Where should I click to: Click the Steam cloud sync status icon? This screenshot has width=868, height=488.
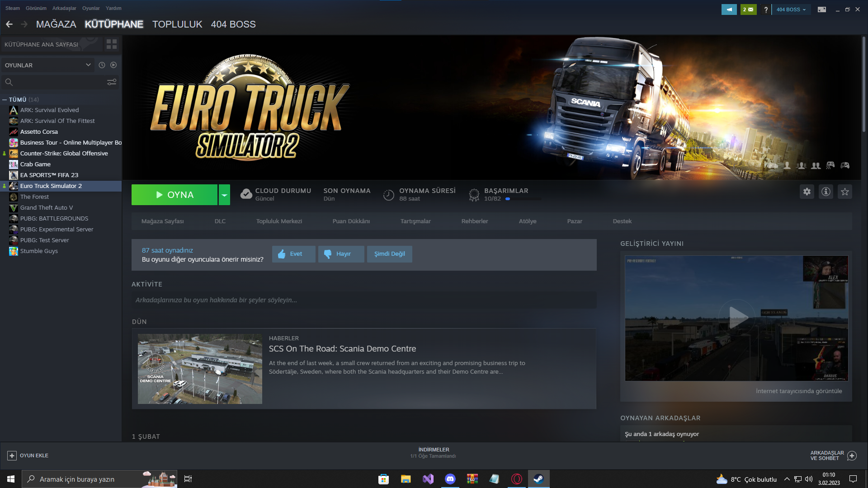click(245, 193)
